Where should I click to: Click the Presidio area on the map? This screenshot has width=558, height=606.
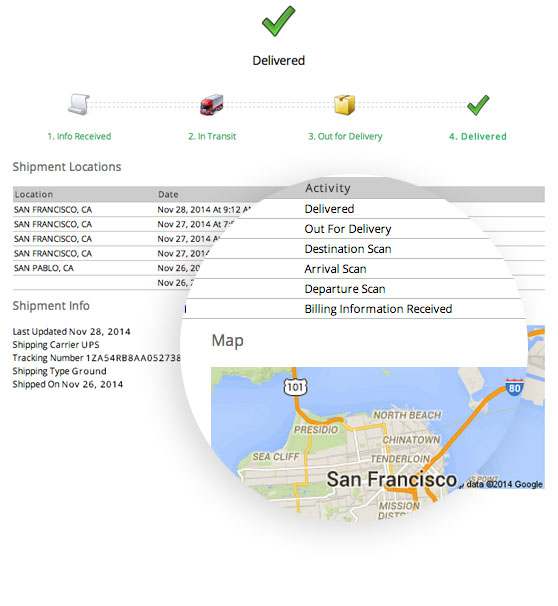click(316, 430)
